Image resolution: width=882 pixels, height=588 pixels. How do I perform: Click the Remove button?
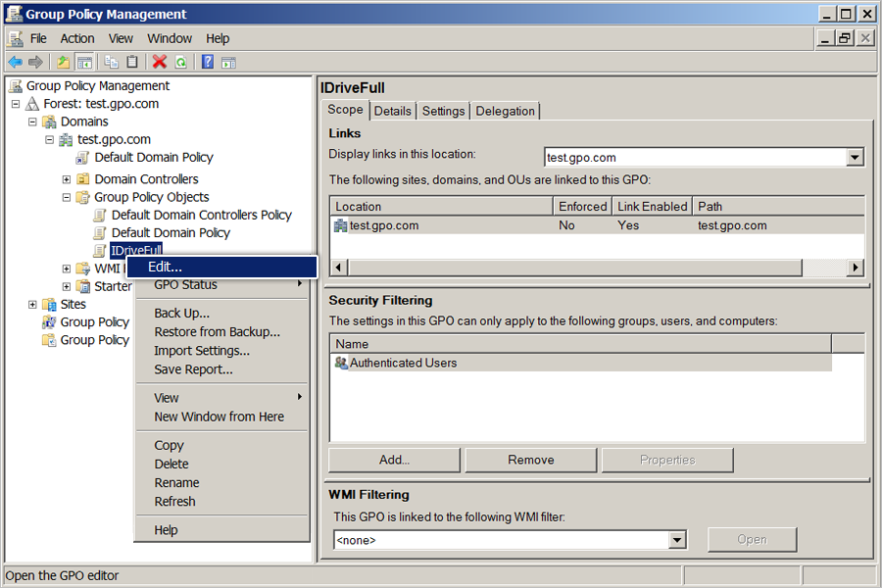pos(531,460)
